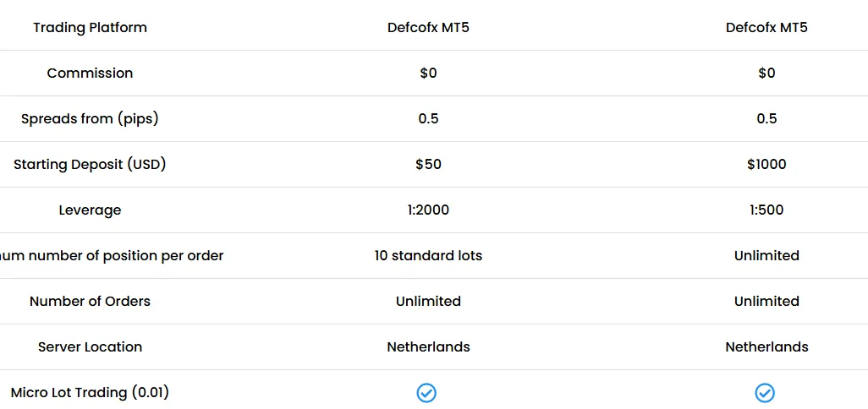Click the $50 starting deposit value
Viewport: 868px width, 409px height.
click(x=428, y=165)
